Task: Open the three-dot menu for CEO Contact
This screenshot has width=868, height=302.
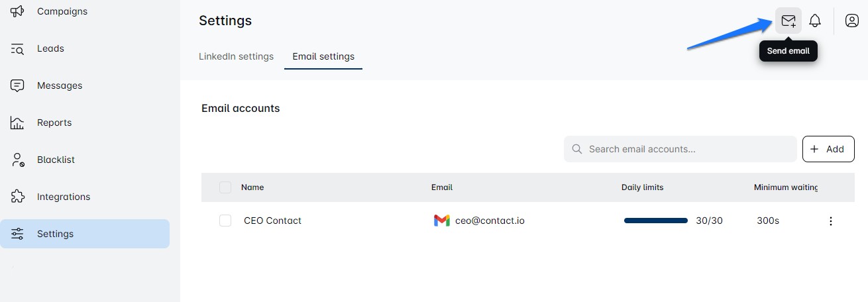Action: coord(831,221)
